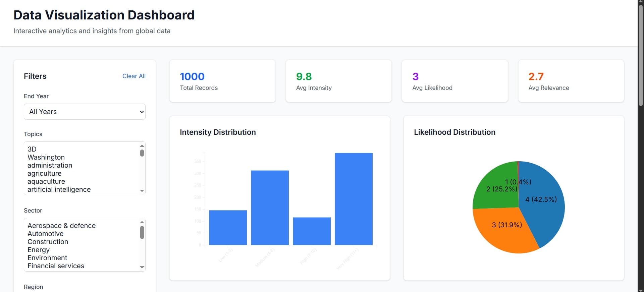Click 'Data Visualization Dashboard' heading
644x292 pixels.
(x=104, y=15)
